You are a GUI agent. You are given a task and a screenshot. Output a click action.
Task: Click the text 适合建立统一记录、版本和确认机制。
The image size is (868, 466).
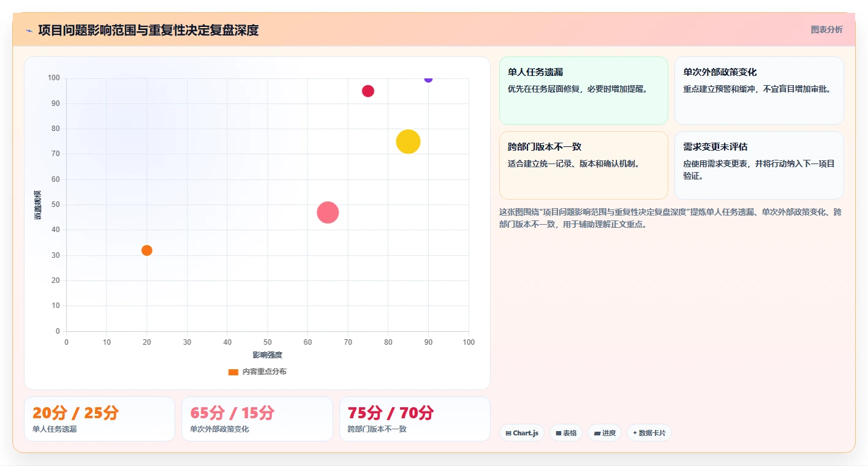click(x=574, y=163)
